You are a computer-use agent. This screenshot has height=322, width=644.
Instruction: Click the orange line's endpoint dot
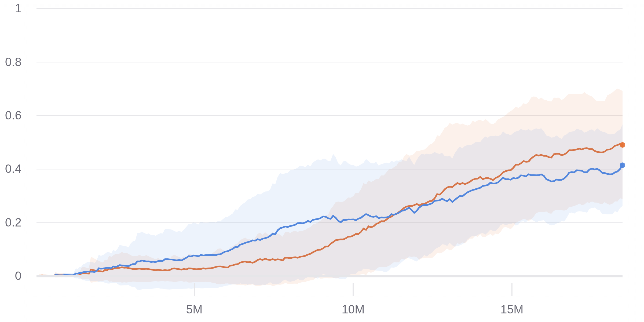pyautogui.click(x=622, y=145)
